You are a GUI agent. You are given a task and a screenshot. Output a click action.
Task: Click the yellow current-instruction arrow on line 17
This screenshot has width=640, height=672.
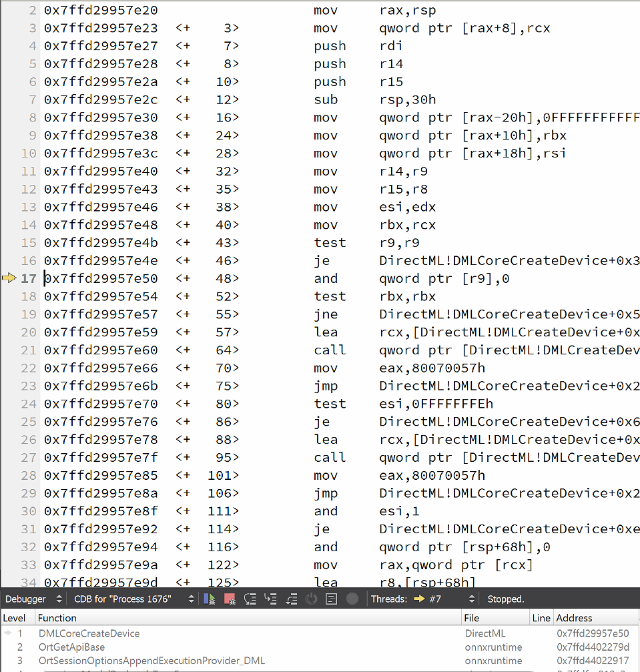tap(9, 278)
